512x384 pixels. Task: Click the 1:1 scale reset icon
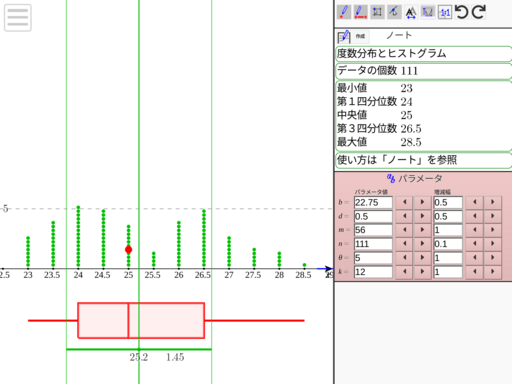pos(445,12)
